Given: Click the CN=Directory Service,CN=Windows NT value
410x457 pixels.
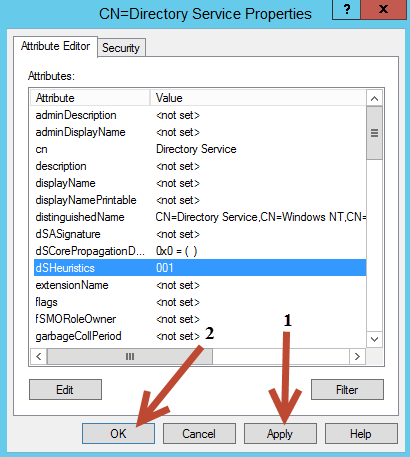Looking at the screenshot, I should point(261,217).
